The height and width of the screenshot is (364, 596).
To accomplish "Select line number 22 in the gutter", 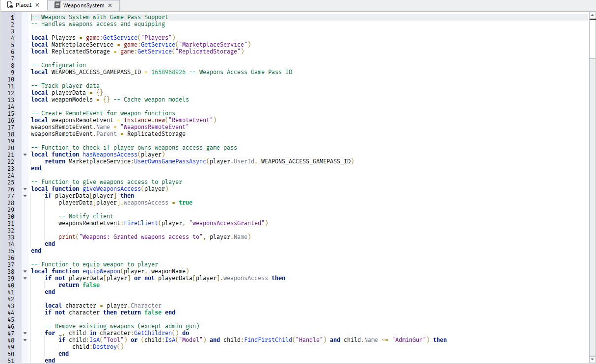I will 11,161.
